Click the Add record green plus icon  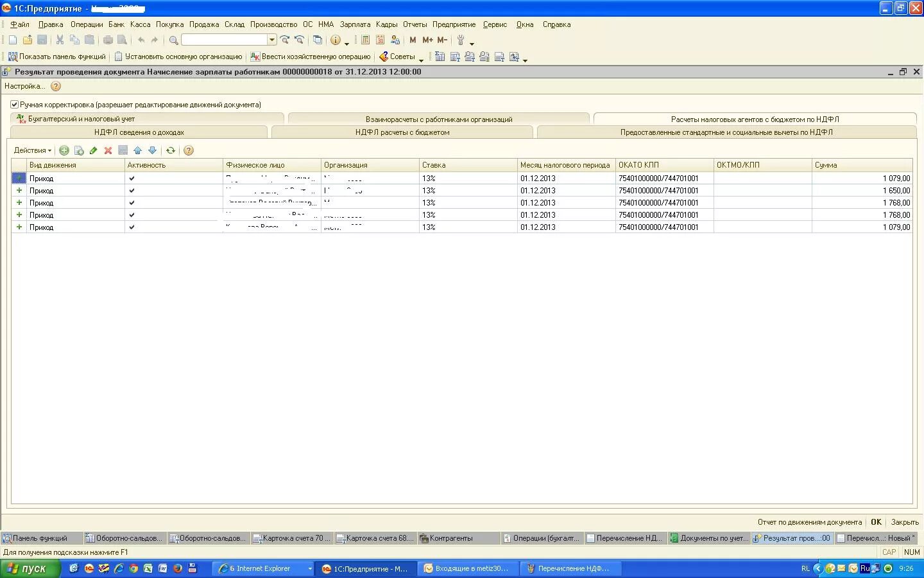pos(64,150)
